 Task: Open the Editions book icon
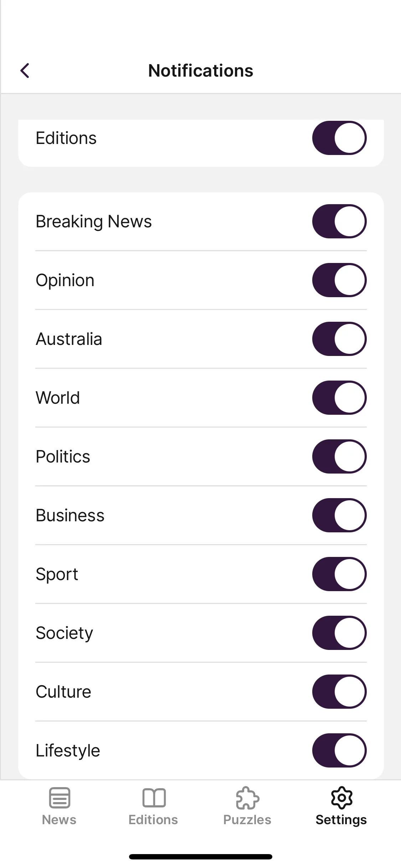click(x=154, y=797)
